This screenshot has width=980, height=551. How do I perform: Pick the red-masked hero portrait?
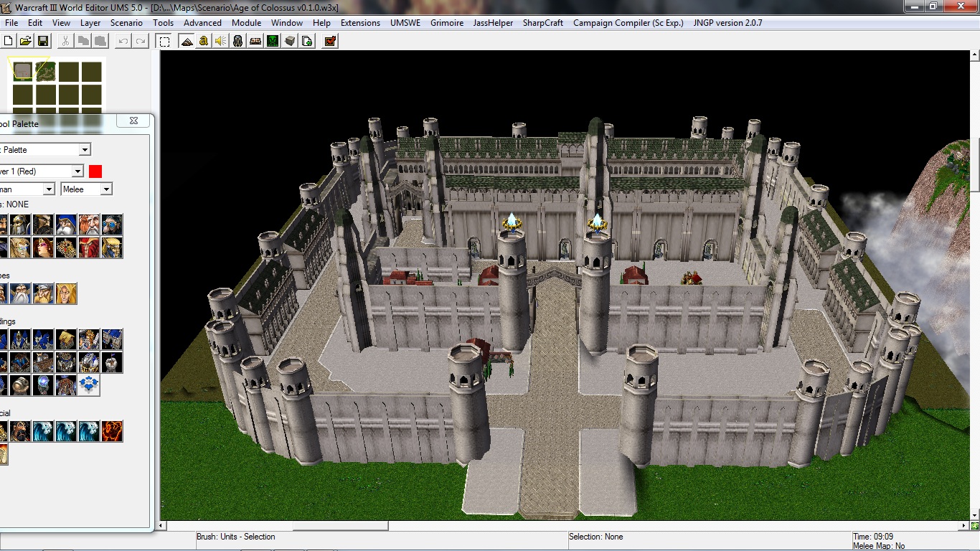[89, 248]
